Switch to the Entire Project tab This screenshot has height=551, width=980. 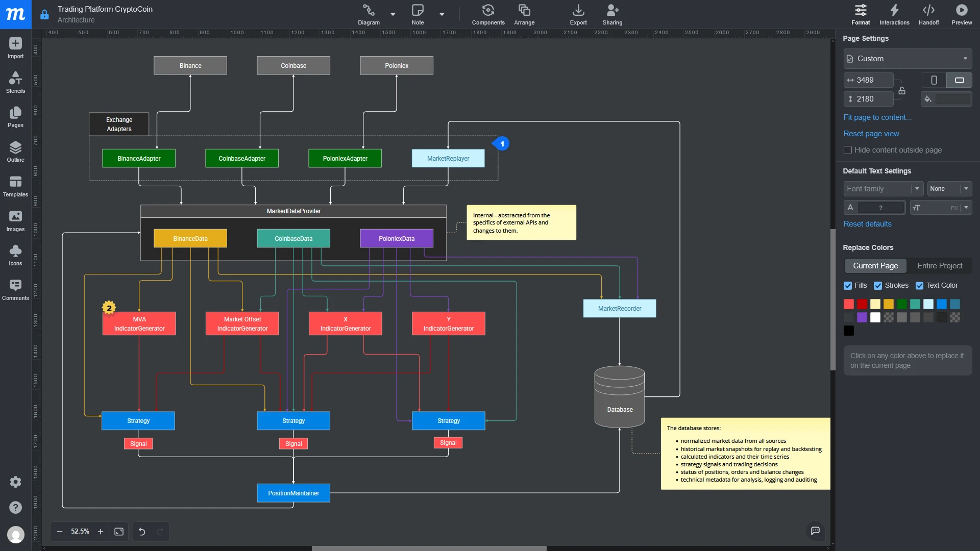click(940, 265)
